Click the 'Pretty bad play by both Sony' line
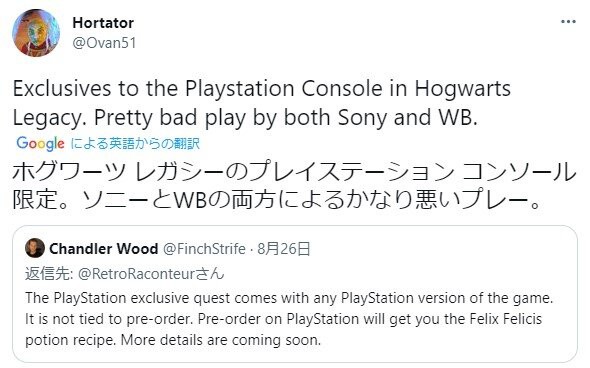 coord(245,118)
